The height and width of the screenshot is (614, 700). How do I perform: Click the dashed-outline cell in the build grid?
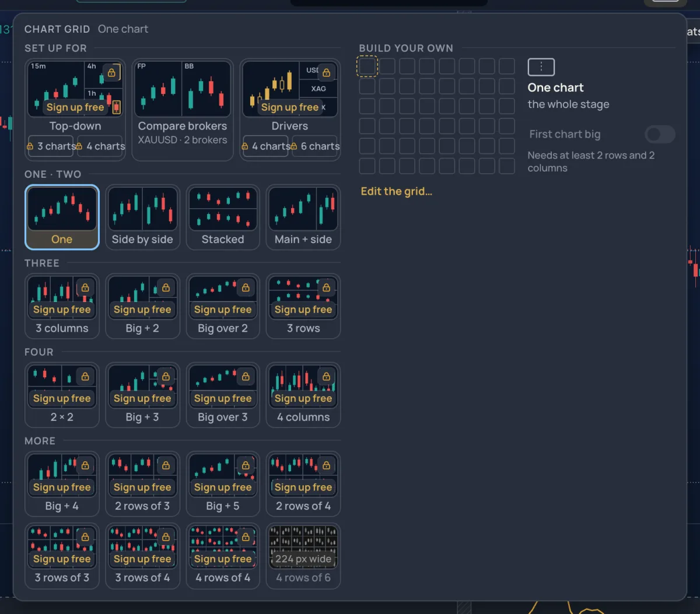(367, 66)
